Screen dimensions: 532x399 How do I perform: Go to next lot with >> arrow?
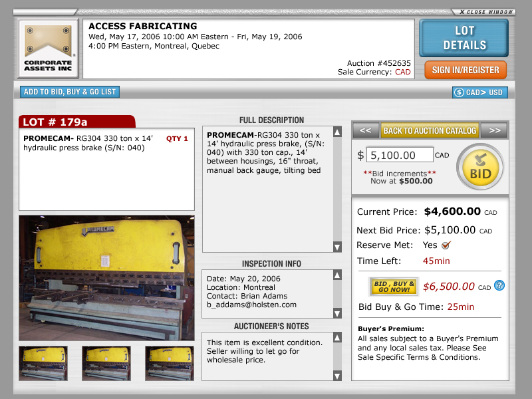point(493,130)
